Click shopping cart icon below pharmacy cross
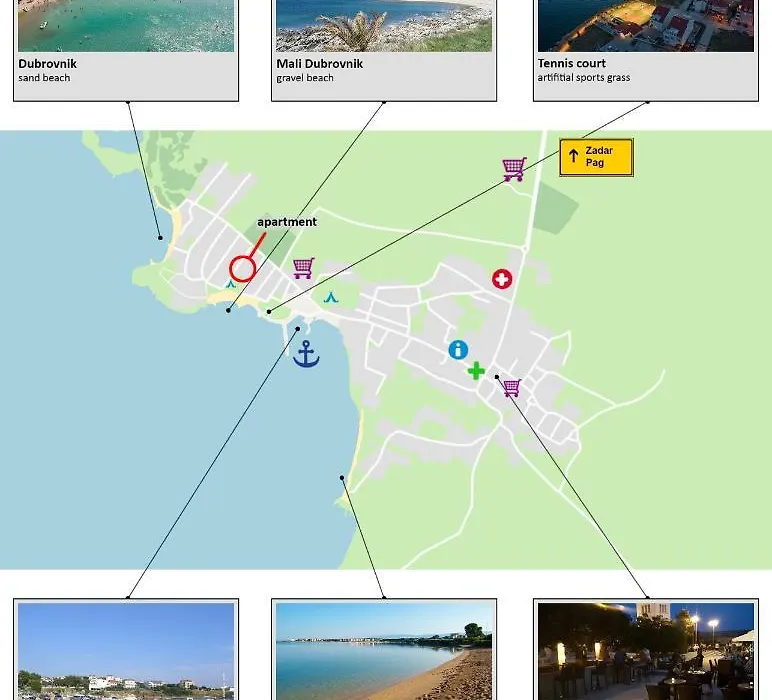Viewport: 772px width, 700px height. [512, 388]
